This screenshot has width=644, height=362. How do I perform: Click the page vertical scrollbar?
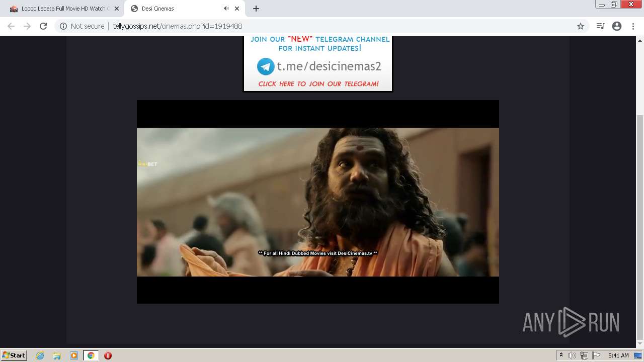640,227
